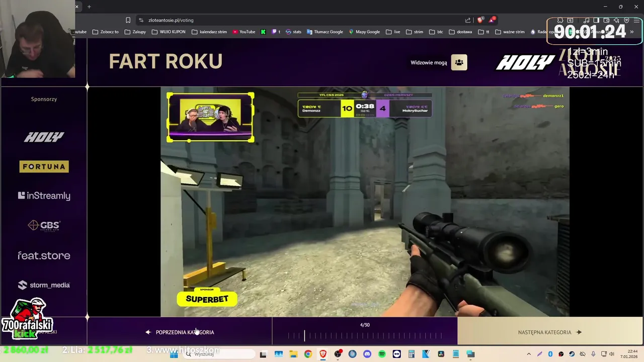The height and width of the screenshot is (362, 644).
Task: Open the btc bookmark folder
Action: [436, 32]
